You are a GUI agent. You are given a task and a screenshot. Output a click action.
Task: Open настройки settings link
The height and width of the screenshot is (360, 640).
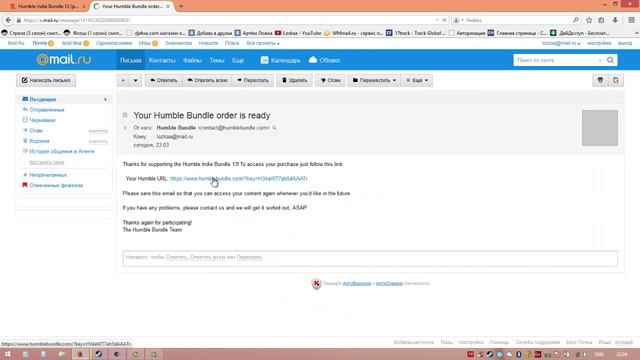click(x=599, y=43)
